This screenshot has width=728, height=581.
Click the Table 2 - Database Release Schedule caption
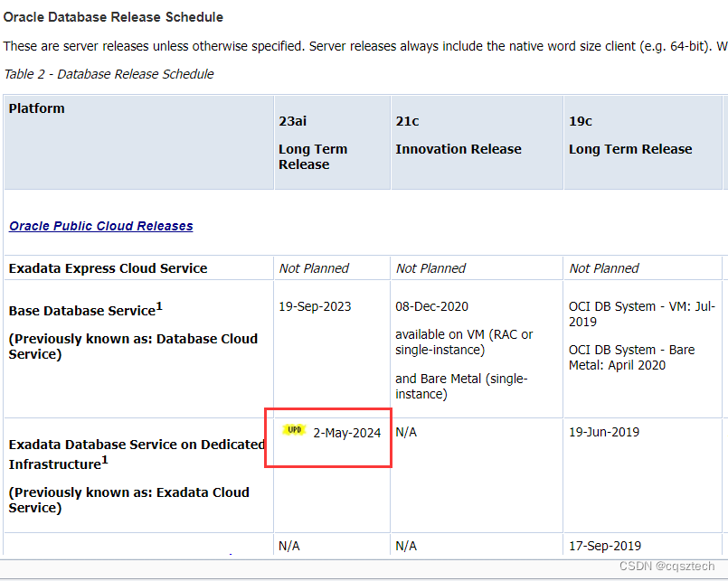[x=109, y=74]
